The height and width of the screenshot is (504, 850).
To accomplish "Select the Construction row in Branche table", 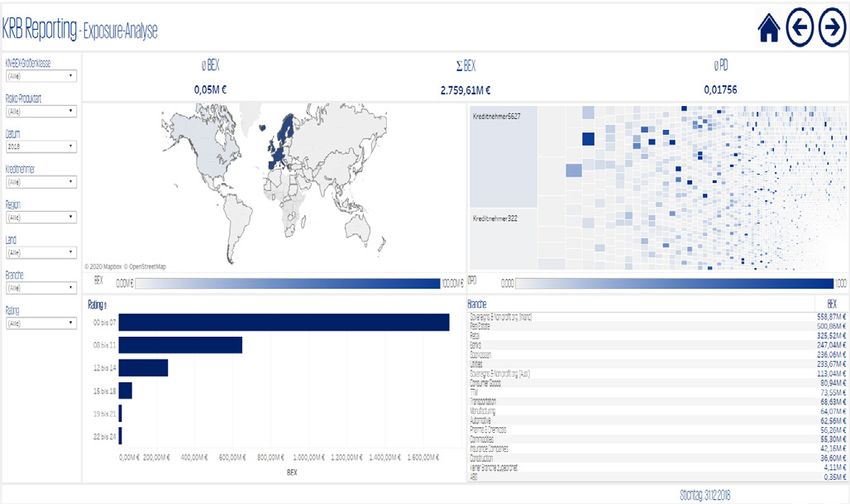I will (x=658, y=458).
